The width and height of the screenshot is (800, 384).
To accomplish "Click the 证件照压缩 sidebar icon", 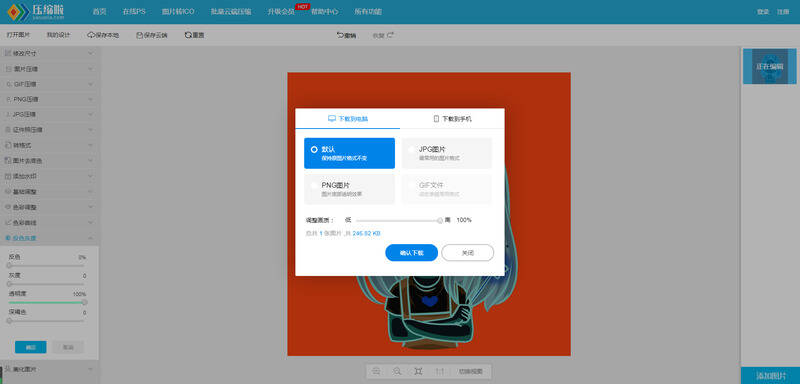I will (8, 130).
